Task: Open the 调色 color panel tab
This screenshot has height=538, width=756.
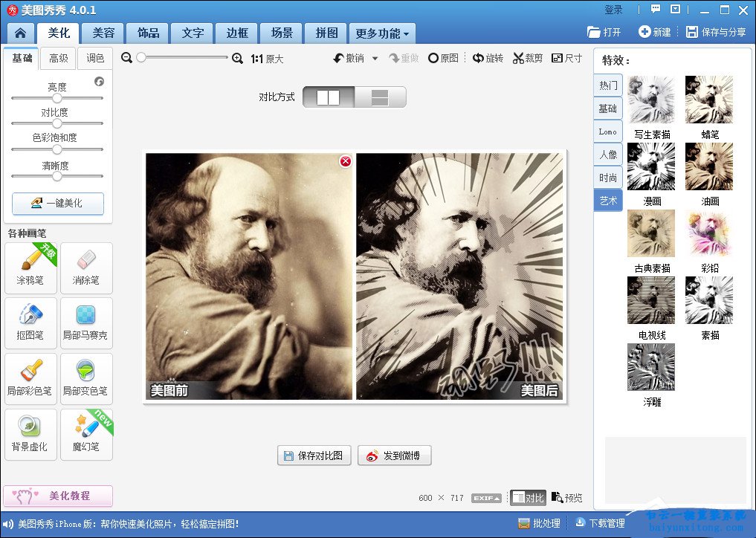Action: click(x=94, y=58)
